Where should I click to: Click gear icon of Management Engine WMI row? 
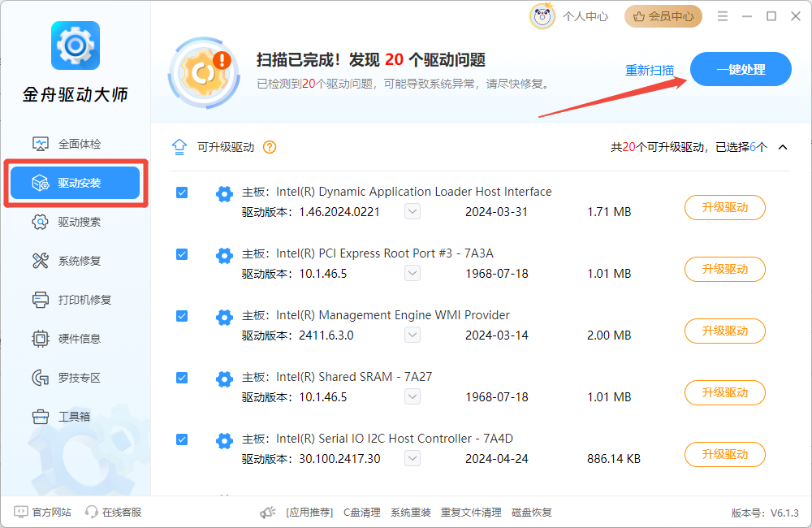(x=224, y=317)
